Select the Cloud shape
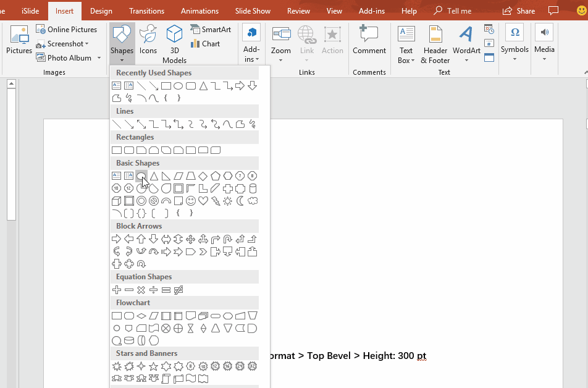588x388 pixels. coord(252,201)
